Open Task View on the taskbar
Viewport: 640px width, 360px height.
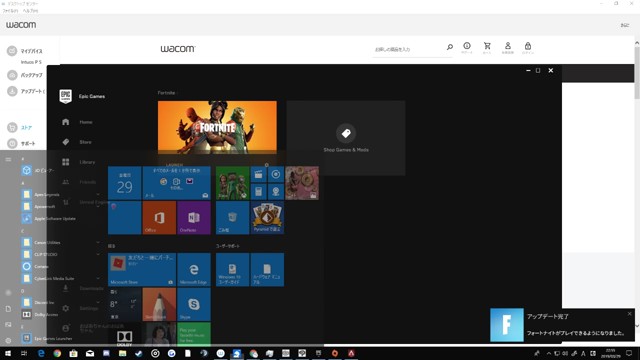click(x=24, y=353)
